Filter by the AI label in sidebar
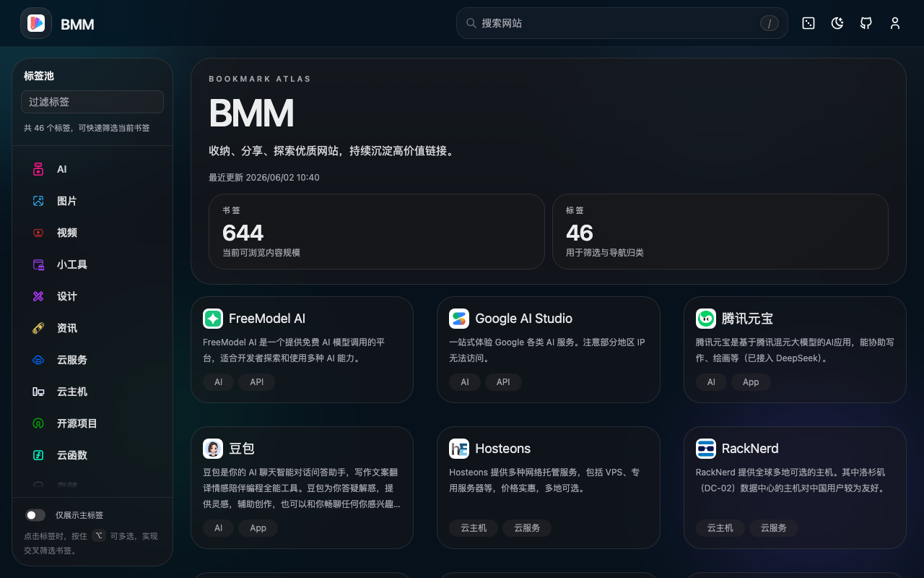 (62, 169)
